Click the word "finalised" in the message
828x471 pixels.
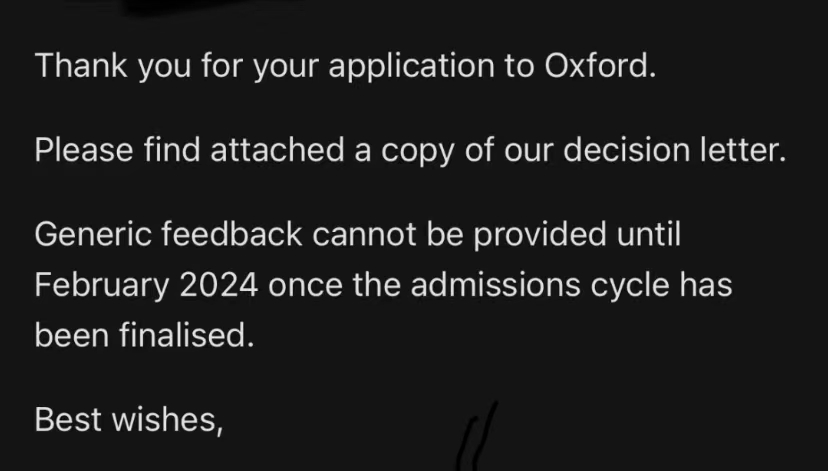179,335
